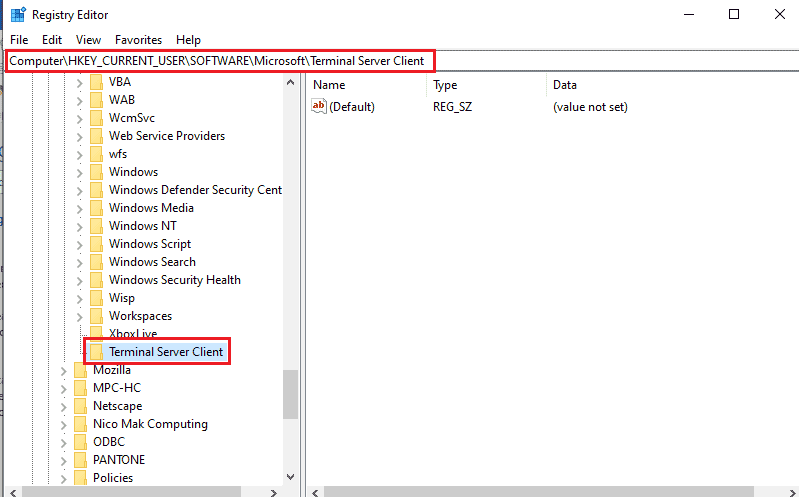Select the Windows Search key label

click(152, 261)
